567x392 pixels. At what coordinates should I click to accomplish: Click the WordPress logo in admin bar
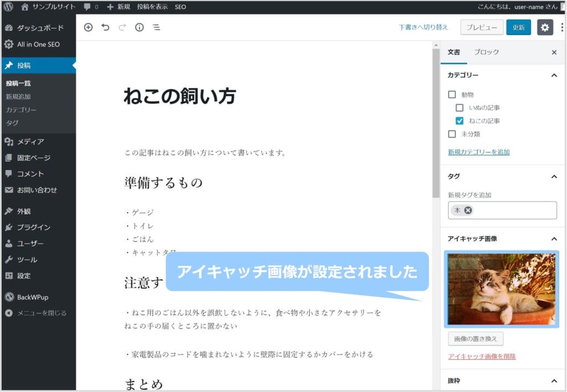pyautogui.click(x=8, y=7)
